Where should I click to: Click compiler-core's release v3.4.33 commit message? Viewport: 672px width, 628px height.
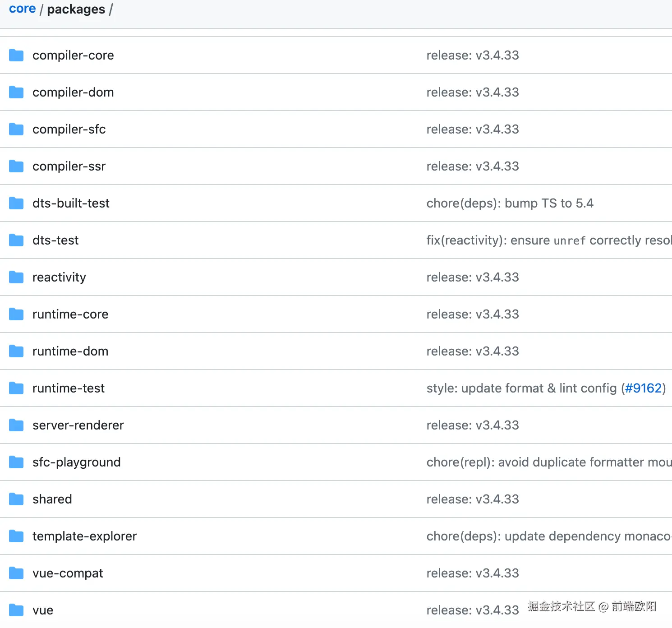pyautogui.click(x=473, y=55)
